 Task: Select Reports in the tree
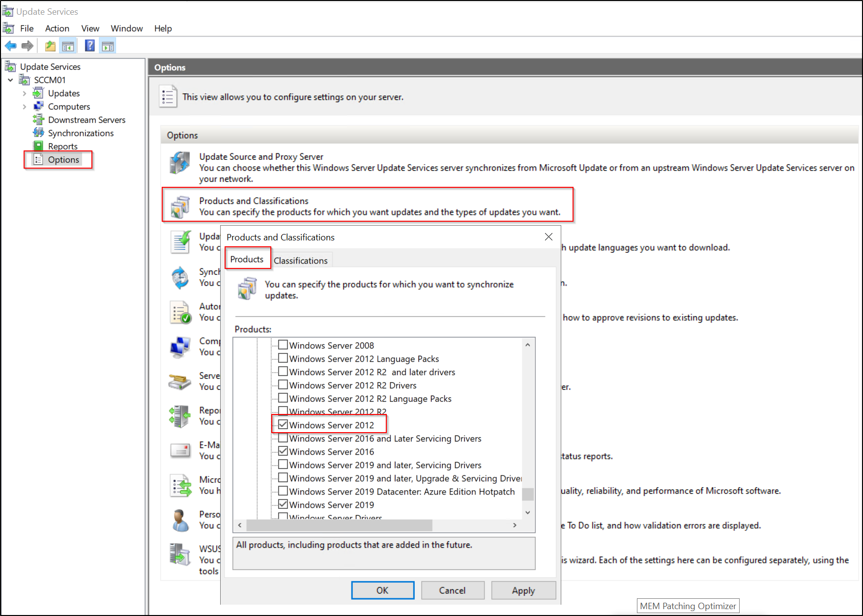[x=62, y=147]
